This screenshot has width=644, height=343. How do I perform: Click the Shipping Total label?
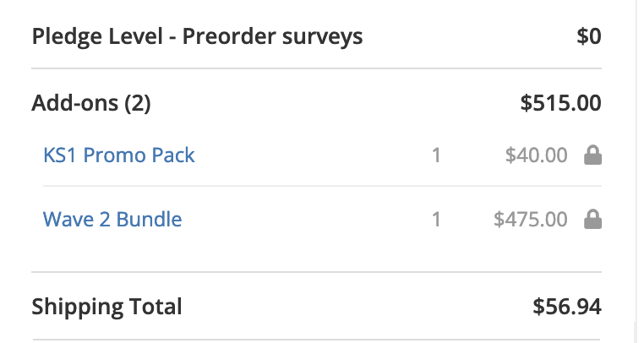pos(106,307)
